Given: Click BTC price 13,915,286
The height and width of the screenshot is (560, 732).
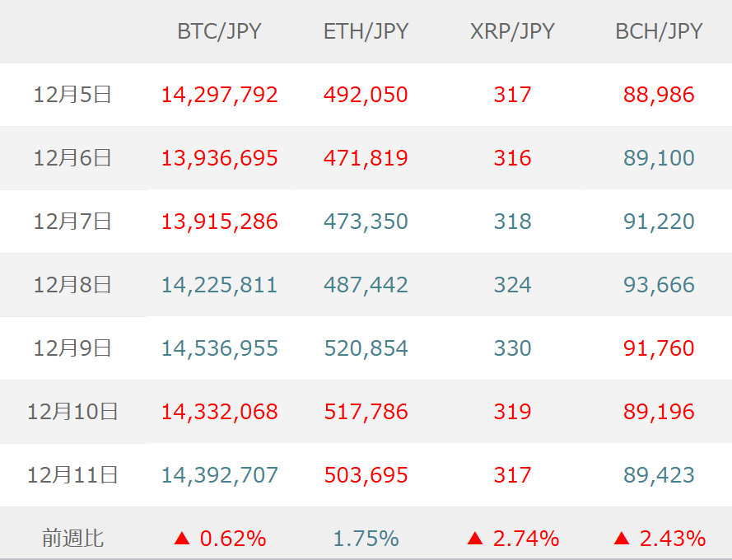Looking at the screenshot, I should (x=219, y=222).
